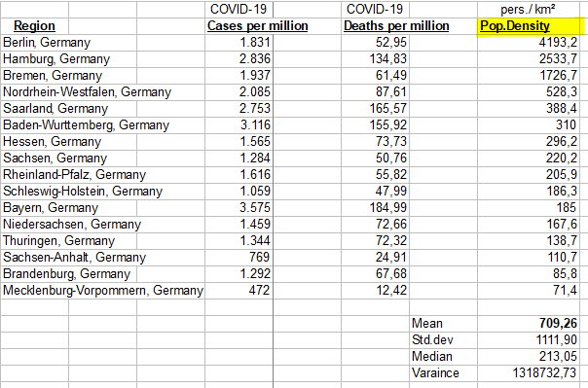The width and height of the screenshot is (588, 388).
Task: Click the Mecklenburg-Vorpommern, Germany cell
Action: point(103,290)
